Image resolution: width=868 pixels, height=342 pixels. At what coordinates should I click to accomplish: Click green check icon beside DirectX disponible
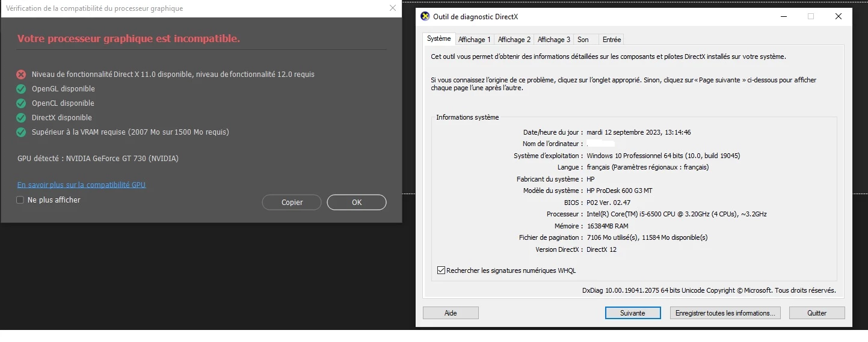point(21,118)
